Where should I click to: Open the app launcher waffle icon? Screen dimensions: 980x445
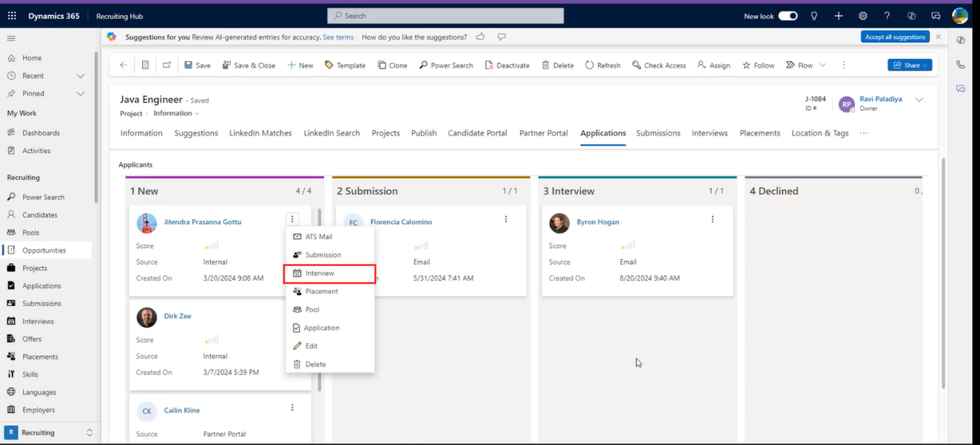coord(12,16)
